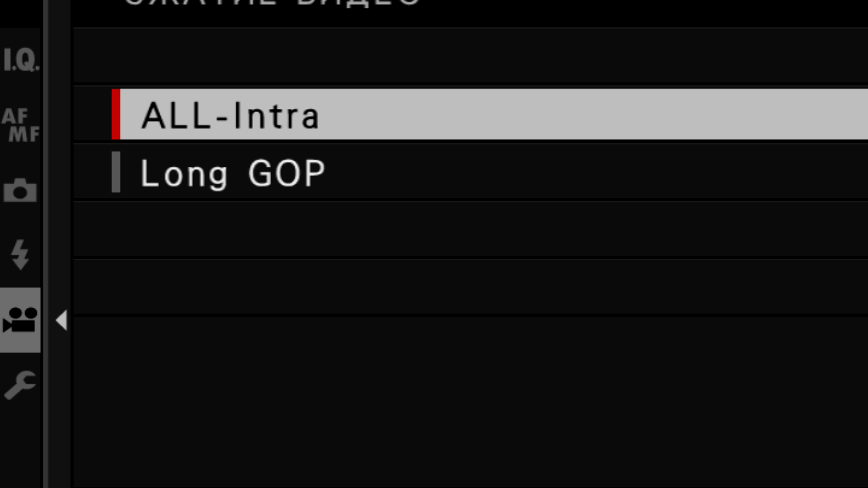Viewport: 868px width, 488px height.
Task: Choose the Long GOP compression option
Action: coord(232,173)
